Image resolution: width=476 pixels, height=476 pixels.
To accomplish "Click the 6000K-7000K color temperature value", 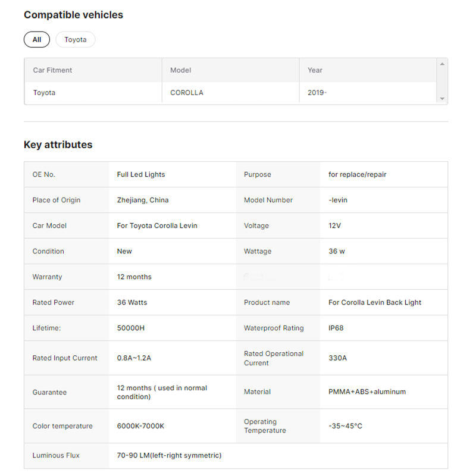I will click(x=140, y=426).
